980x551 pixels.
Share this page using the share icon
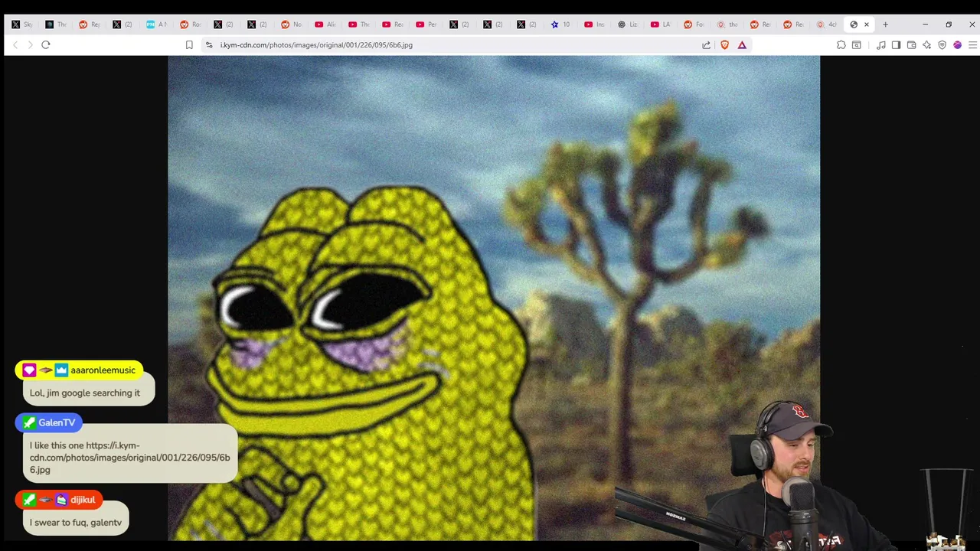(x=706, y=45)
